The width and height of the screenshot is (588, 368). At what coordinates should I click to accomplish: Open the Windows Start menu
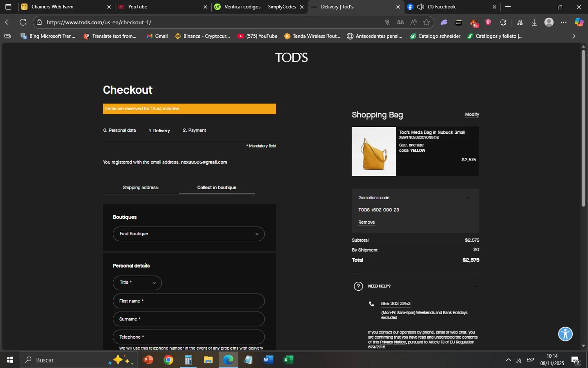pyautogui.click(x=10, y=360)
